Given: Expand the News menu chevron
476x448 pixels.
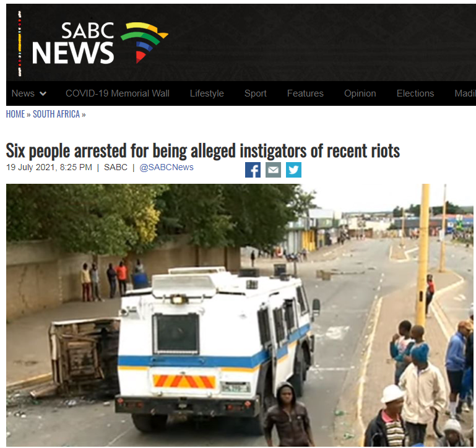Looking at the screenshot, I should (x=43, y=93).
